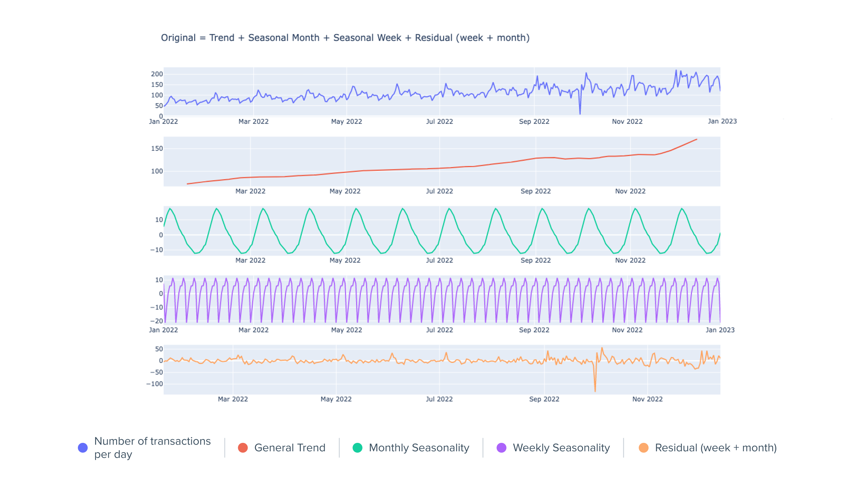
Task: Click the blue Number of transactions legend dot
Action: [83, 448]
